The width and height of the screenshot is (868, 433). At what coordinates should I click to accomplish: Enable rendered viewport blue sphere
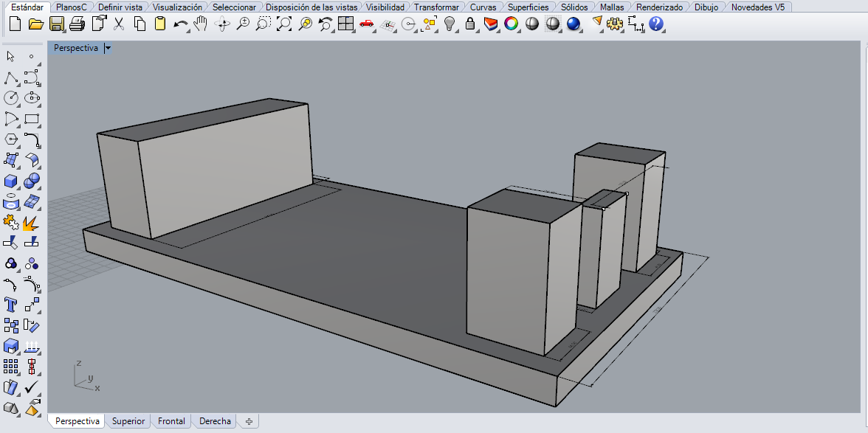573,24
